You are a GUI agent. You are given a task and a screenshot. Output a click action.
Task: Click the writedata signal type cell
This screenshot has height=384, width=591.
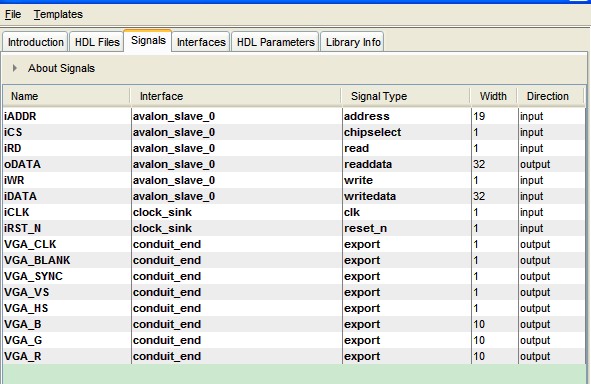point(407,196)
